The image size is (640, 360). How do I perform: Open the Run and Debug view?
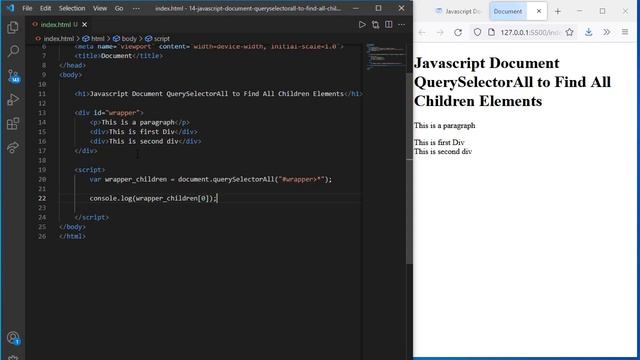tap(13, 100)
